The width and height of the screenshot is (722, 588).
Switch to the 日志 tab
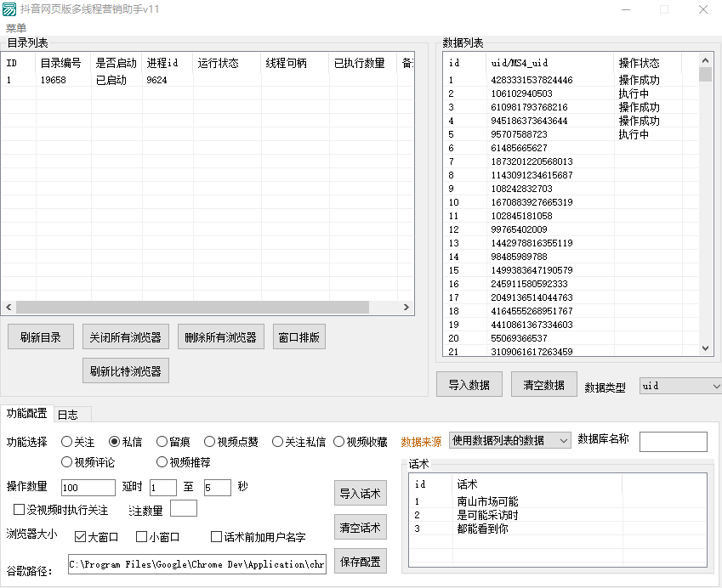[x=67, y=415]
